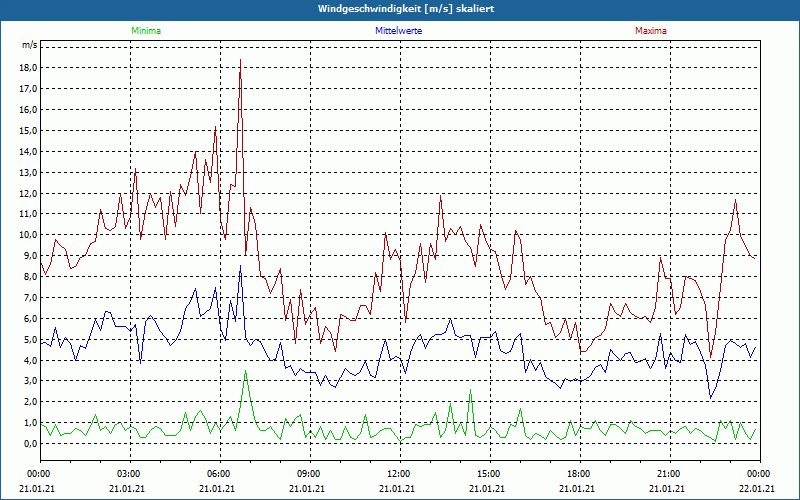Click the 17,0 y-axis label
The image size is (800, 500).
coord(29,89)
